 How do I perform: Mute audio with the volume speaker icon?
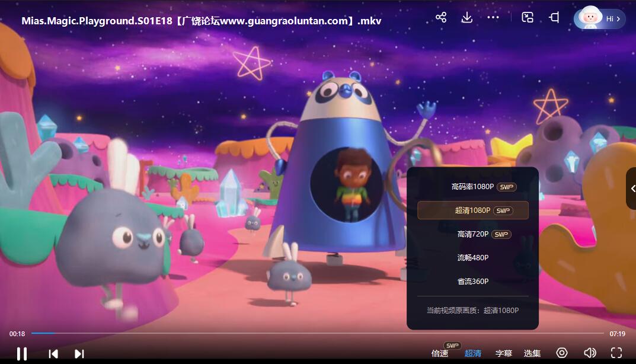tap(590, 353)
